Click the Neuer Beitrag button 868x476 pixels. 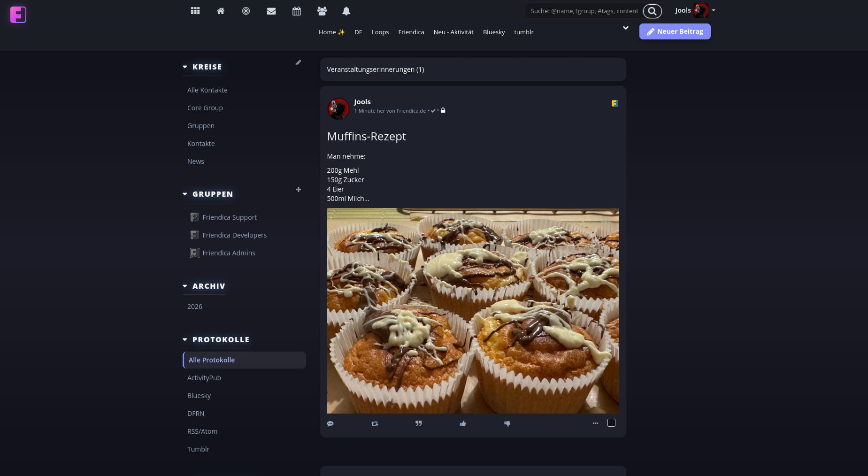click(675, 31)
